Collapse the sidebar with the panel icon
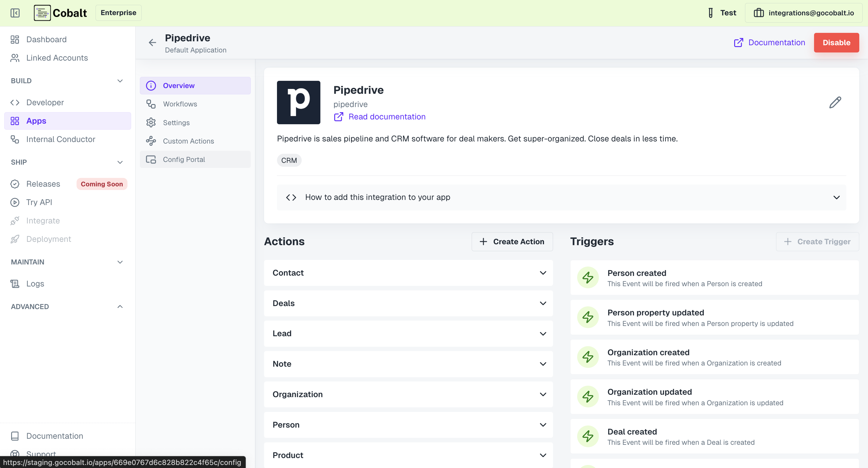868x468 pixels. (x=15, y=13)
